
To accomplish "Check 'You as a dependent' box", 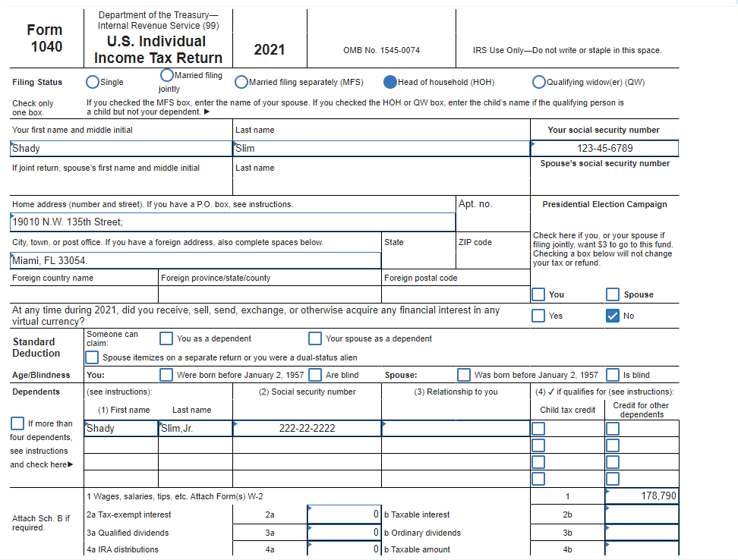I will pos(166,338).
